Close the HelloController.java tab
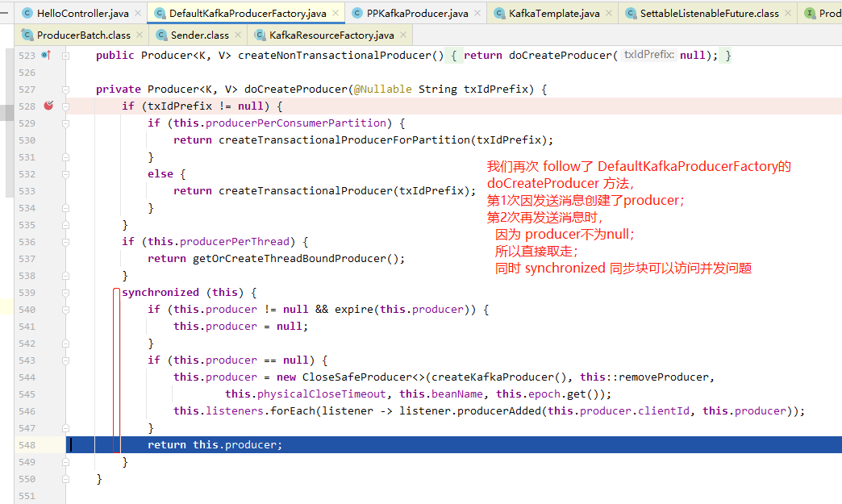This screenshot has width=842, height=504. point(137,13)
